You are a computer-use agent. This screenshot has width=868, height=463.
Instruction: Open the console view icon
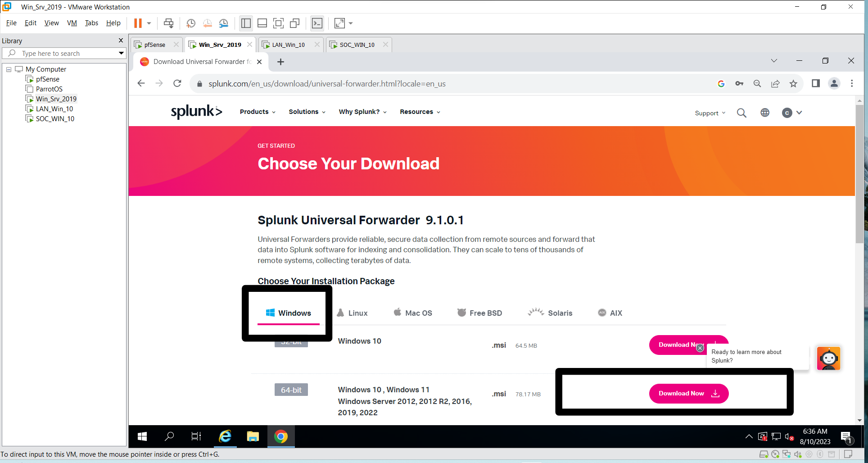click(317, 23)
